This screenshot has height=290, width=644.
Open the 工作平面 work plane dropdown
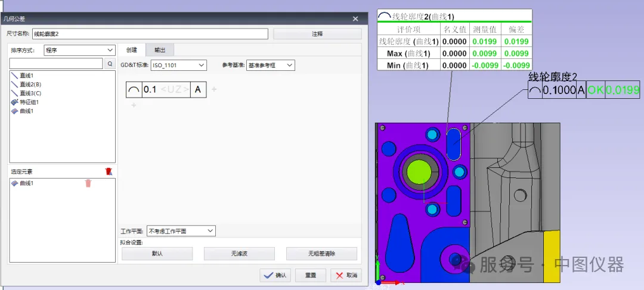coord(181,230)
